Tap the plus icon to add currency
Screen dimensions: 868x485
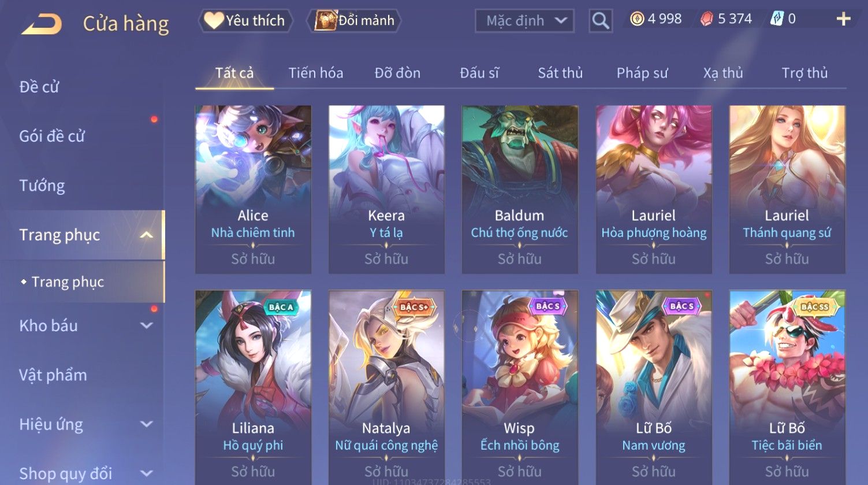pos(843,19)
